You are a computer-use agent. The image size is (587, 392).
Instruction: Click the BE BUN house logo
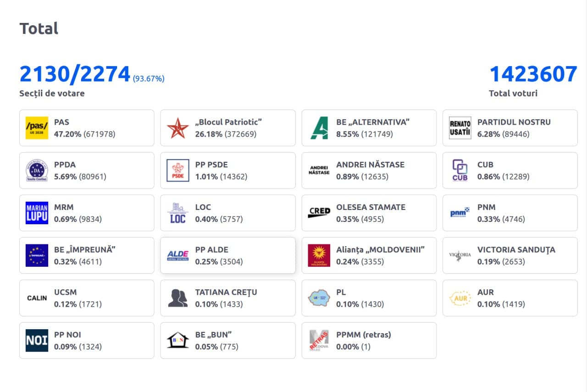click(x=177, y=340)
